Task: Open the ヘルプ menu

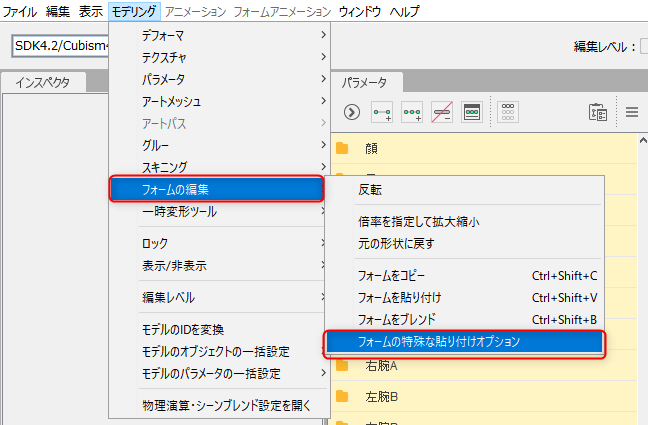Action: click(404, 11)
